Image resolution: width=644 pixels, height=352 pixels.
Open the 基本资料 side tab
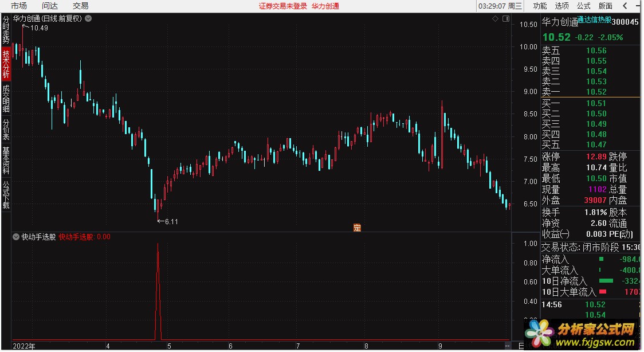pyautogui.click(x=6, y=161)
